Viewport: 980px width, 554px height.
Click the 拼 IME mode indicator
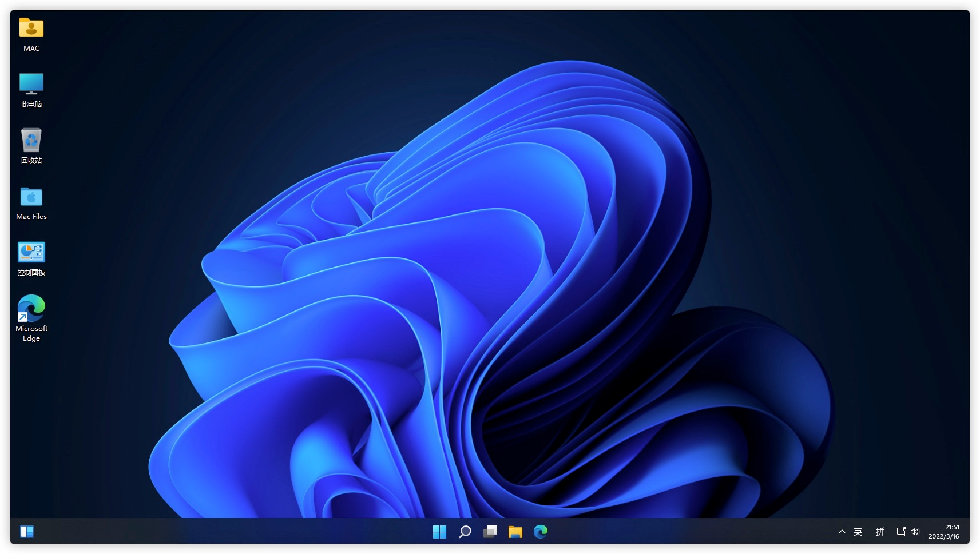[880, 532]
